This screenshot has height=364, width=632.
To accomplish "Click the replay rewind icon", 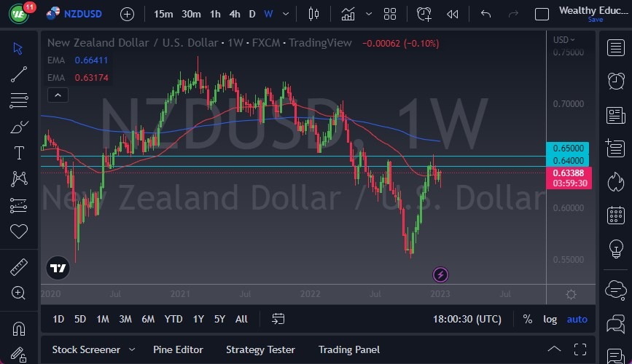I will coord(453,14).
